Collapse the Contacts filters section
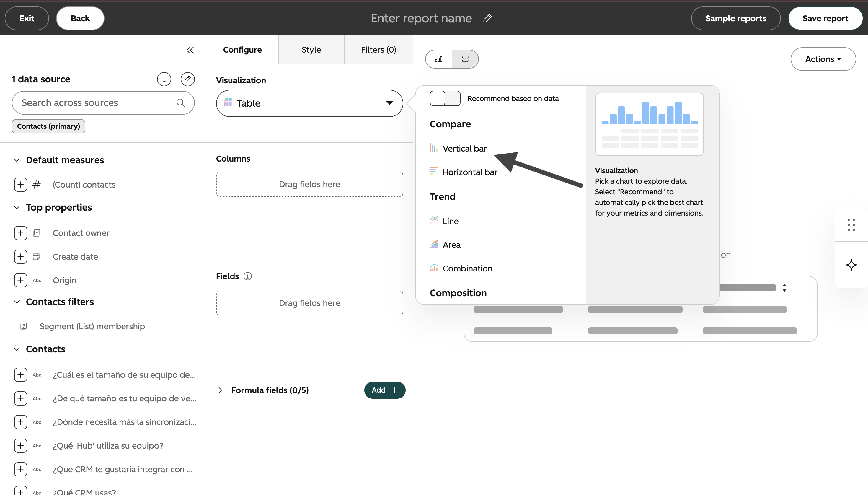The width and height of the screenshot is (868, 495). click(17, 302)
